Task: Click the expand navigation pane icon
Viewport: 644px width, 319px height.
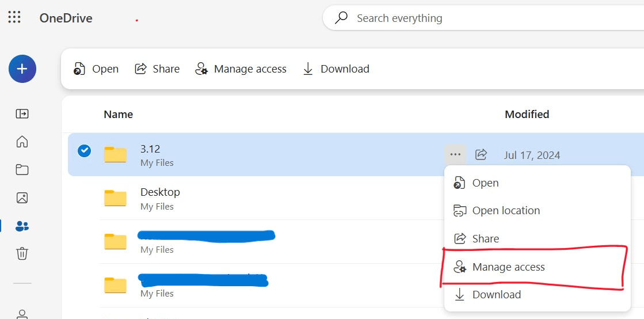Action: point(22,113)
